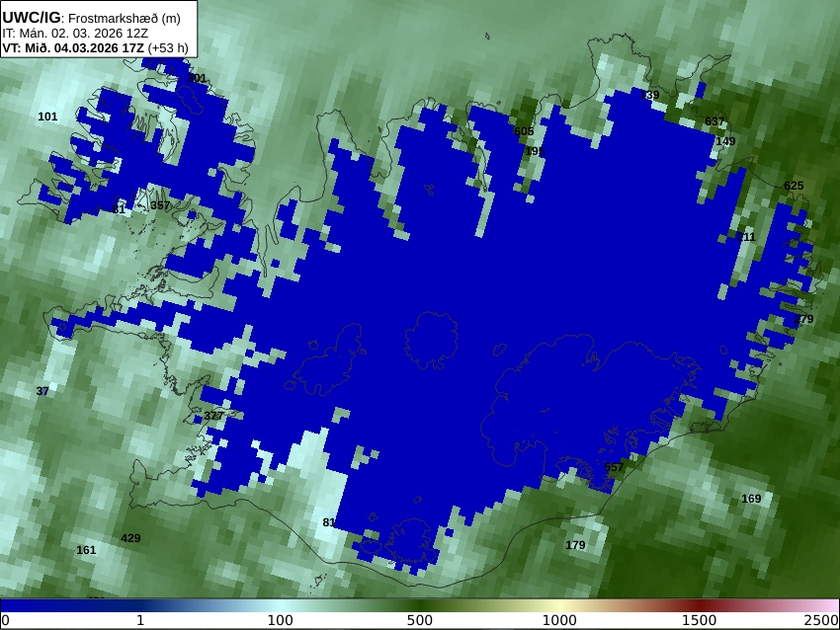Click the '1' tick on the color scale

click(140, 620)
